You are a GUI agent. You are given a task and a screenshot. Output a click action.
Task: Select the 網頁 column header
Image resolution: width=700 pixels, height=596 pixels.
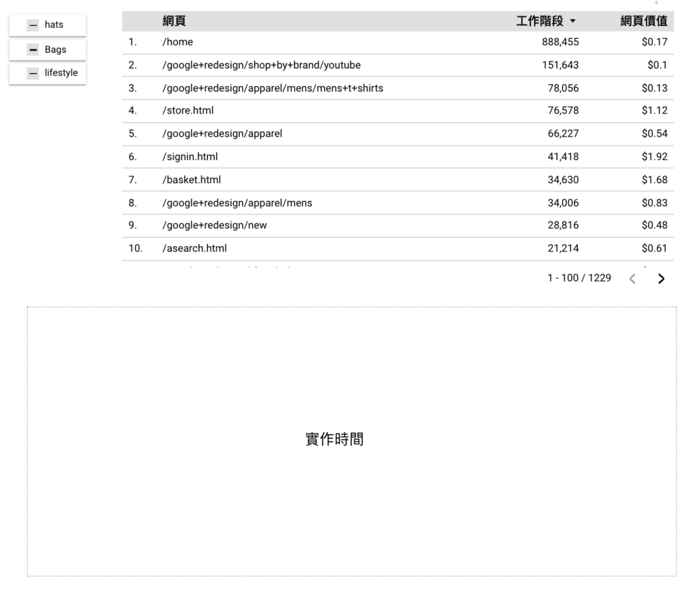tap(174, 22)
